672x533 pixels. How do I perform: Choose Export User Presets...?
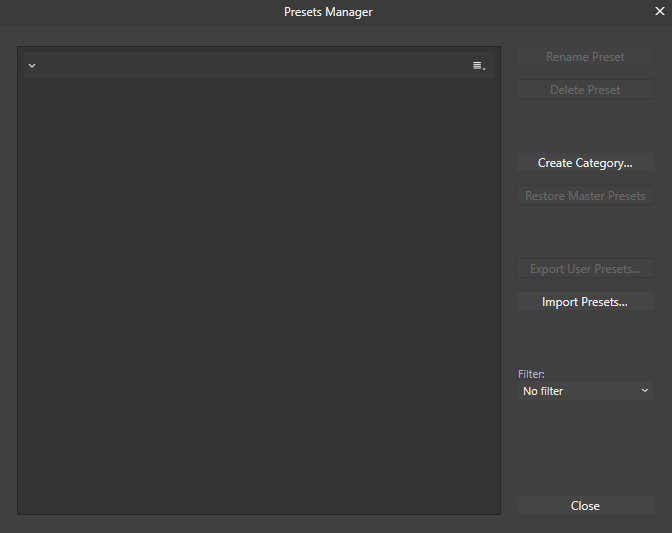point(585,269)
